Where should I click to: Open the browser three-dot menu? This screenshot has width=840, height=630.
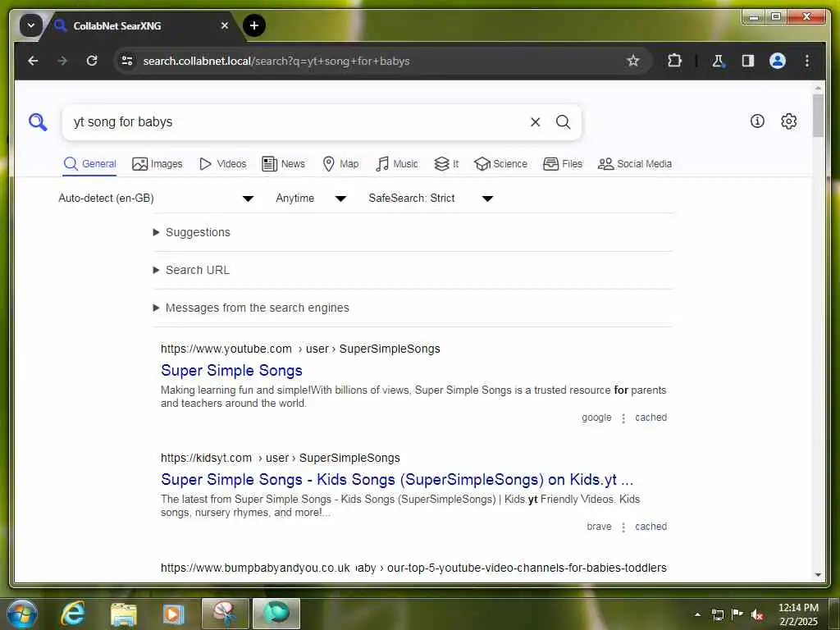coord(807,61)
